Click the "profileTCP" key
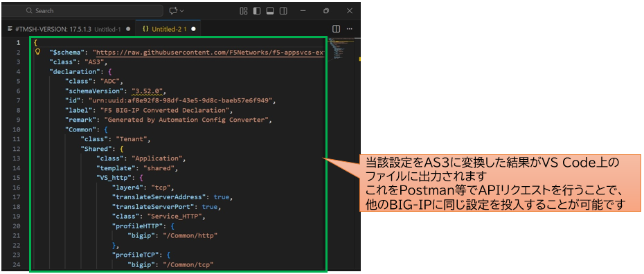 [135, 255]
